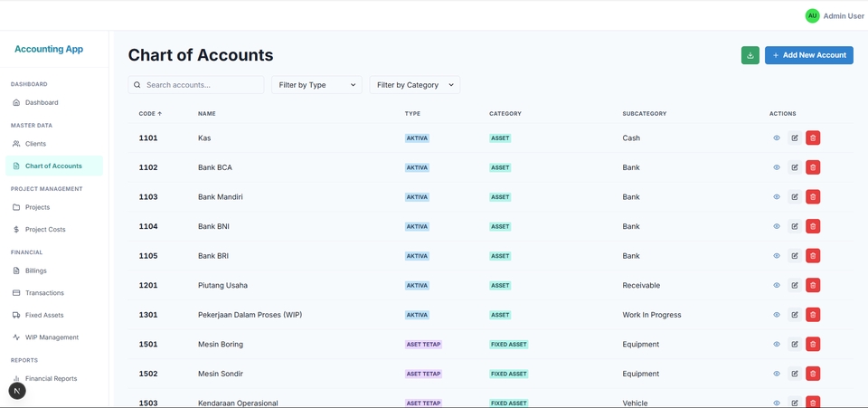The image size is (868, 408).
Task: Click the green download export button
Action: tap(750, 55)
